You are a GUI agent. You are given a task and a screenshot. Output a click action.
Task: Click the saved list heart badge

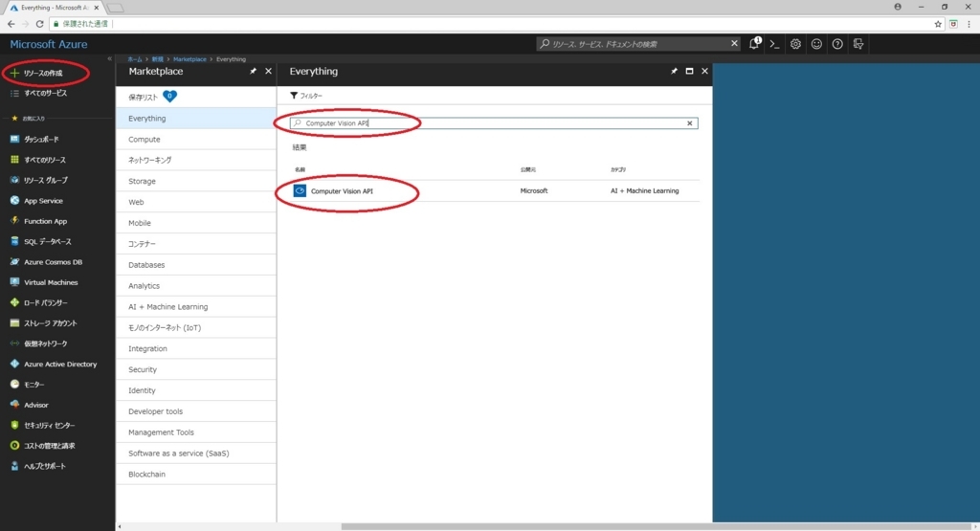(169, 97)
